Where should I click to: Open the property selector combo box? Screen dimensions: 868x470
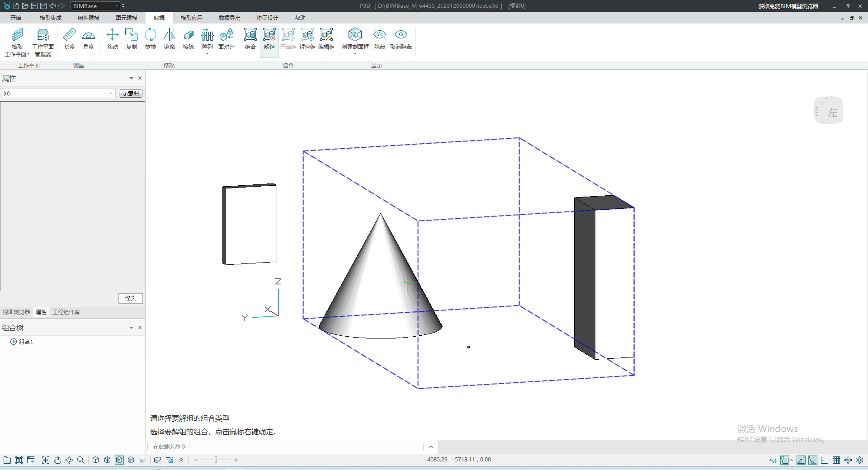tap(58, 94)
